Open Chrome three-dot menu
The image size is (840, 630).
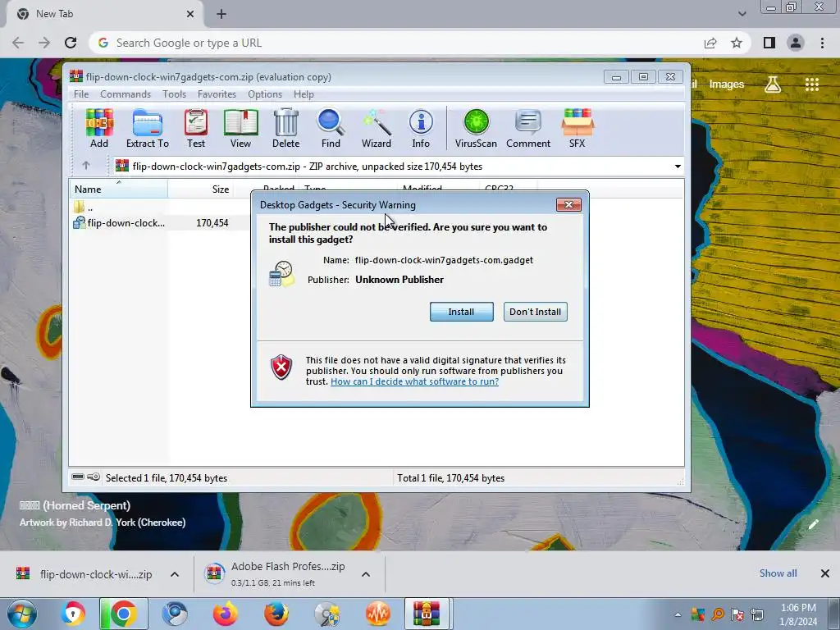tap(822, 43)
